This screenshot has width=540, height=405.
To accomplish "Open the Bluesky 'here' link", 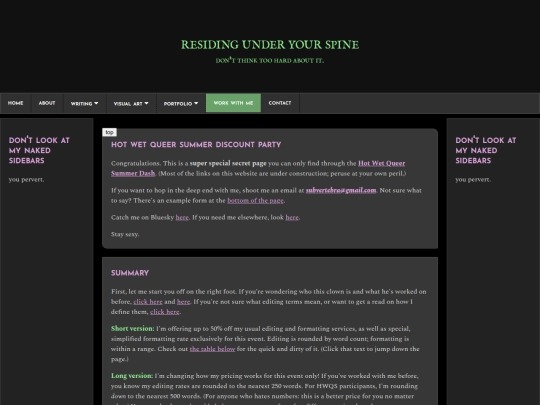I will (182, 217).
